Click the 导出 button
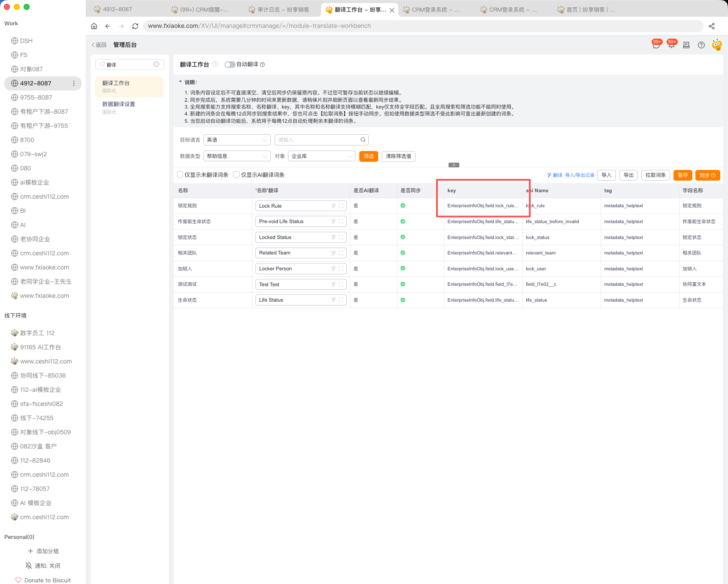728x584 pixels. coord(628,175)
